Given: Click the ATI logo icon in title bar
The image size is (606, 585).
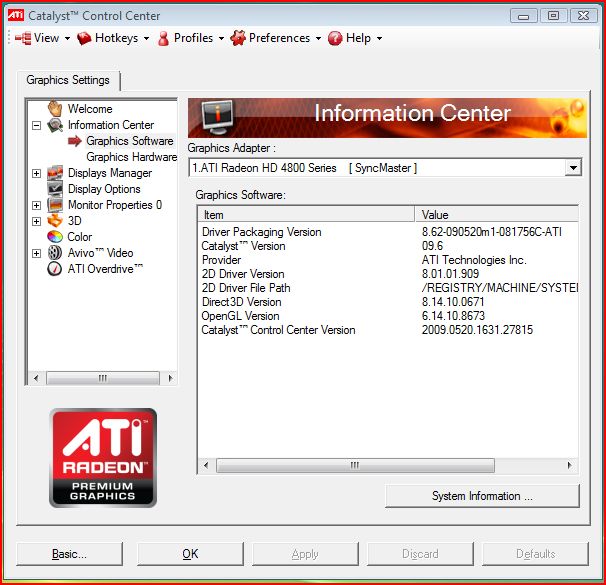Looking at the screenshot, I should pos(16,15).
